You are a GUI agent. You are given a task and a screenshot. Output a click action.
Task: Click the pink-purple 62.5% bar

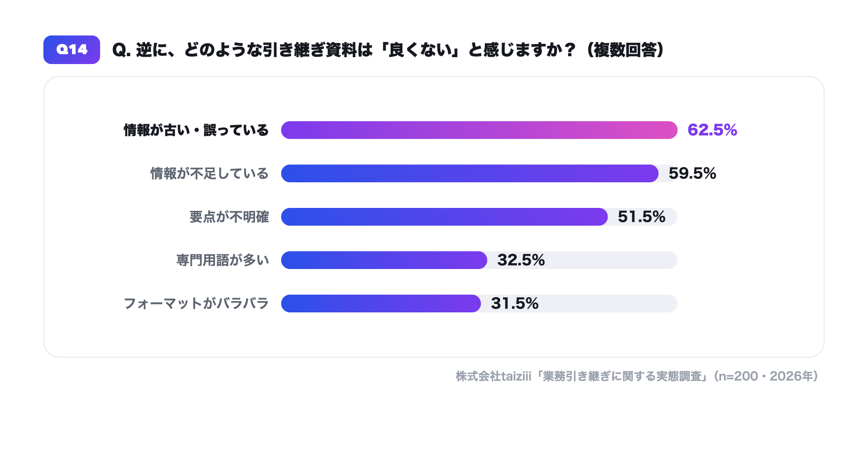click(479, 130)
